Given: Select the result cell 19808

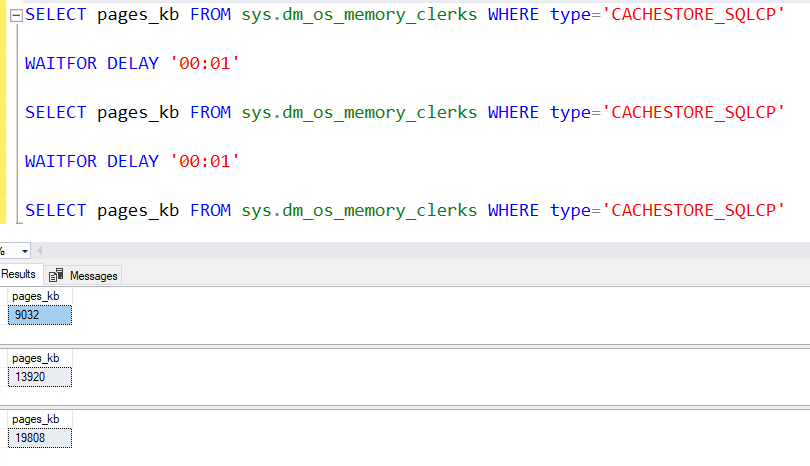Looking at the screenshot, I should click(x=40, y=438).
